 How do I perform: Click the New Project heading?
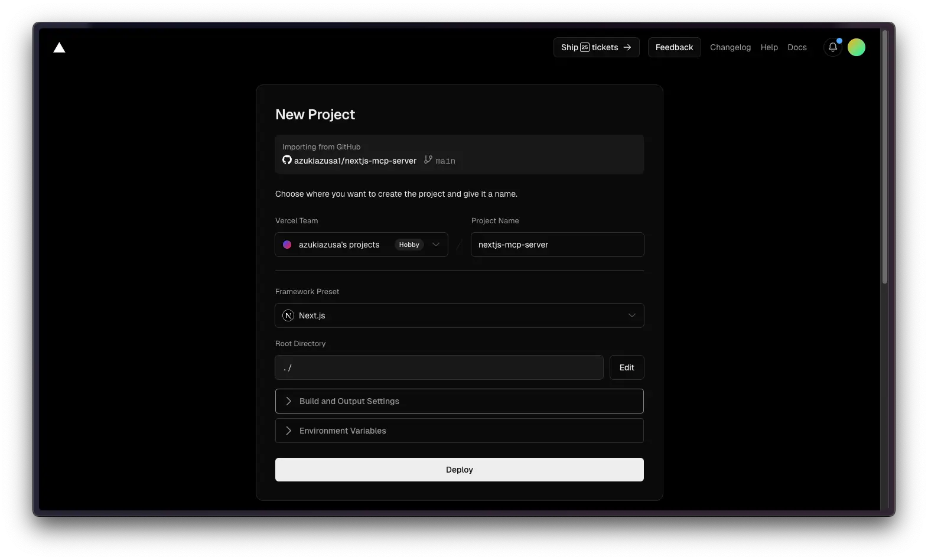tap(315, 115)
